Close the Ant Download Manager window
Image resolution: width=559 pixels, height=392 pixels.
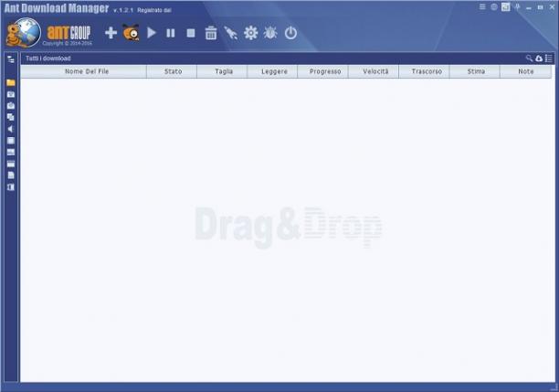pos(553,7)
